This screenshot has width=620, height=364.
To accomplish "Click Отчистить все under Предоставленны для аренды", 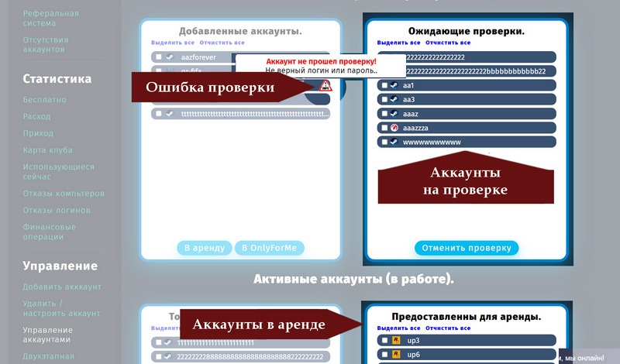I will (x=448, y=328).
